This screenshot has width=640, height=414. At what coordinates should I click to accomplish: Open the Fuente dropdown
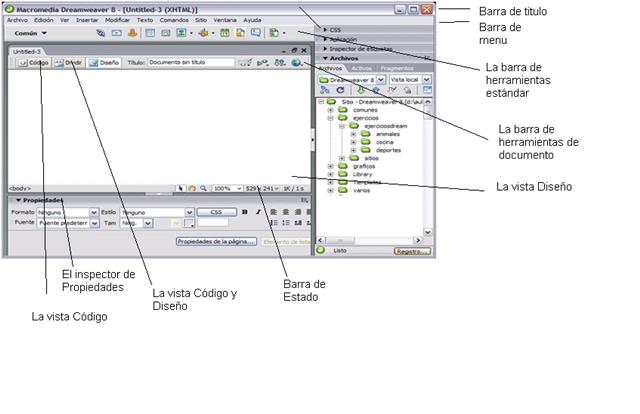tap(94, 223)
